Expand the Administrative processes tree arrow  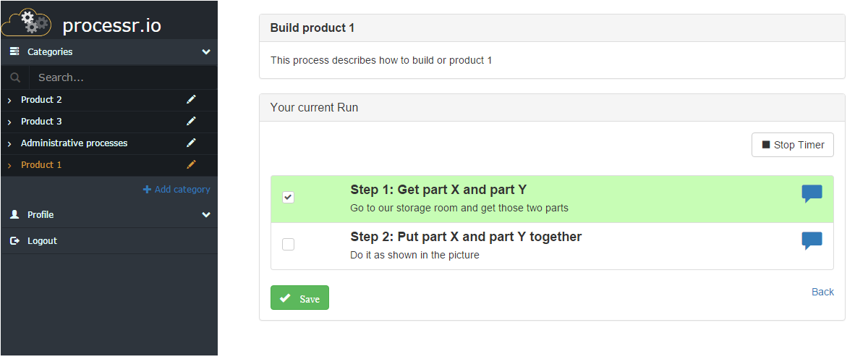point(9,143)
